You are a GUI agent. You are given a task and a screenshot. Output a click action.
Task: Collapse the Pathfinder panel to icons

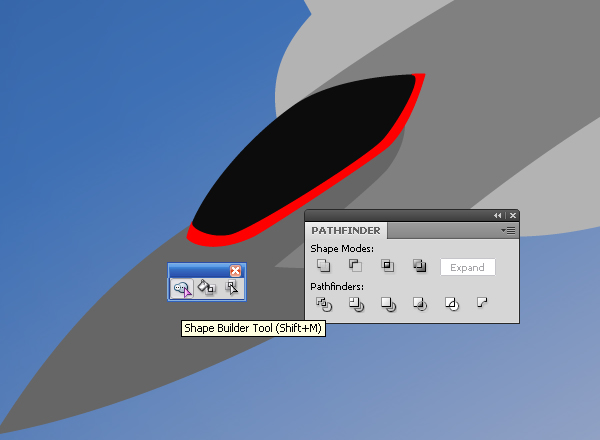coord(497,216)
